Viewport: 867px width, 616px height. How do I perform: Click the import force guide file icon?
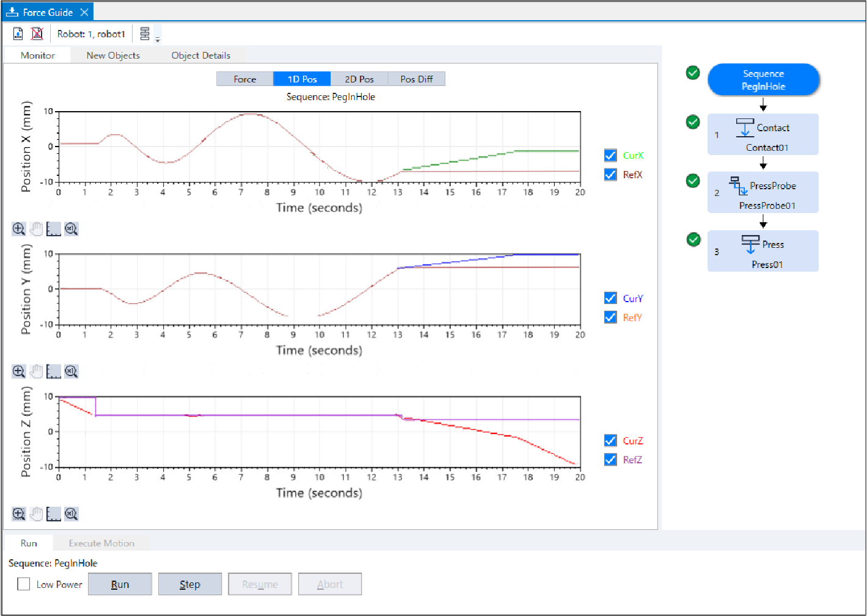pos(18,34)
